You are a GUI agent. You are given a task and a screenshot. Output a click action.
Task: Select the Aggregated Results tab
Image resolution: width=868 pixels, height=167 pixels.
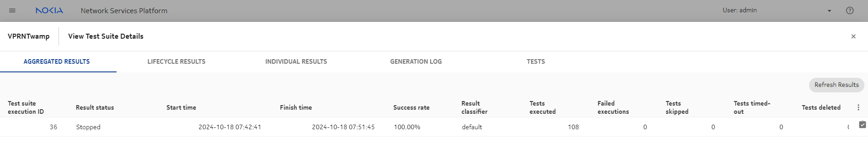pyautogui.click(x=57, y=61)
